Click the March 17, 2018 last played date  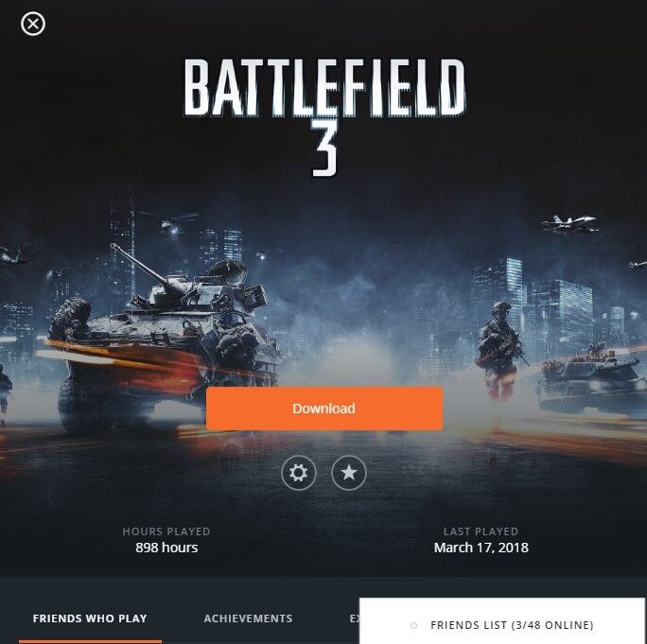tap(481, 548)
